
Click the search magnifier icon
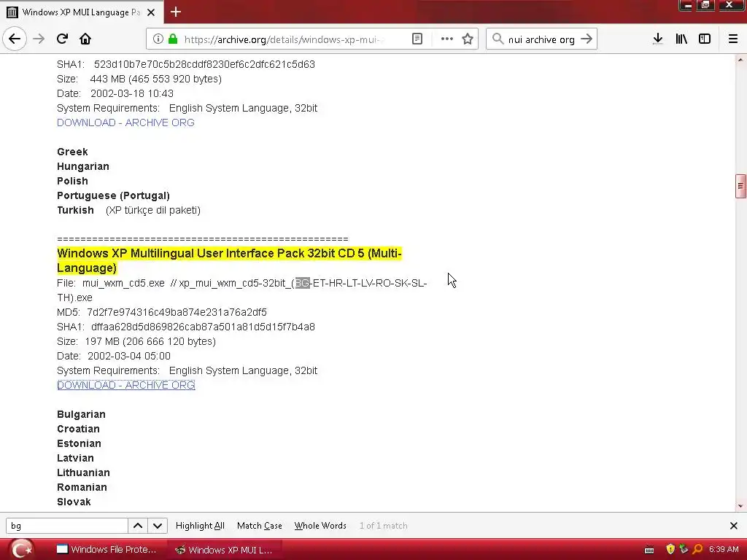498,39
